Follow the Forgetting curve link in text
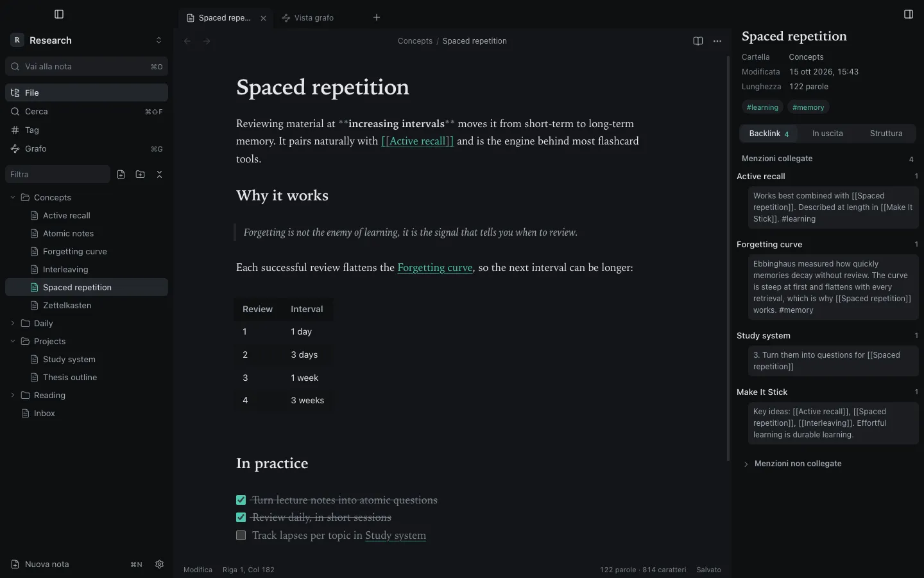The image size is (924, 578). tap(435, 268)
